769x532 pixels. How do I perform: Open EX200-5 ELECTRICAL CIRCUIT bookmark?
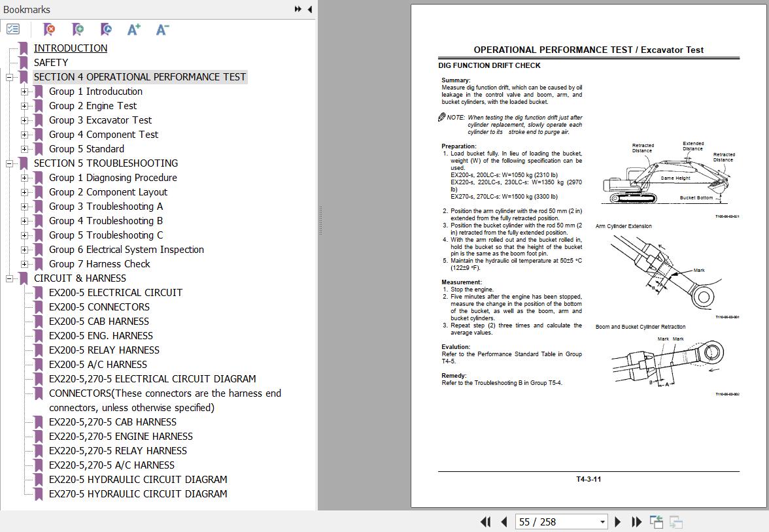click(x=116, y=293)
